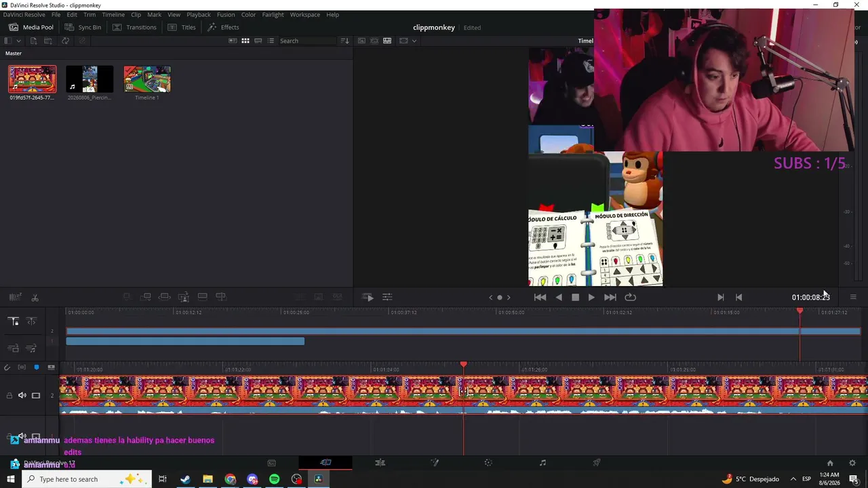Click the mark out point icon
This screenshot has height=488, width=868.
(x=738, y=297)
